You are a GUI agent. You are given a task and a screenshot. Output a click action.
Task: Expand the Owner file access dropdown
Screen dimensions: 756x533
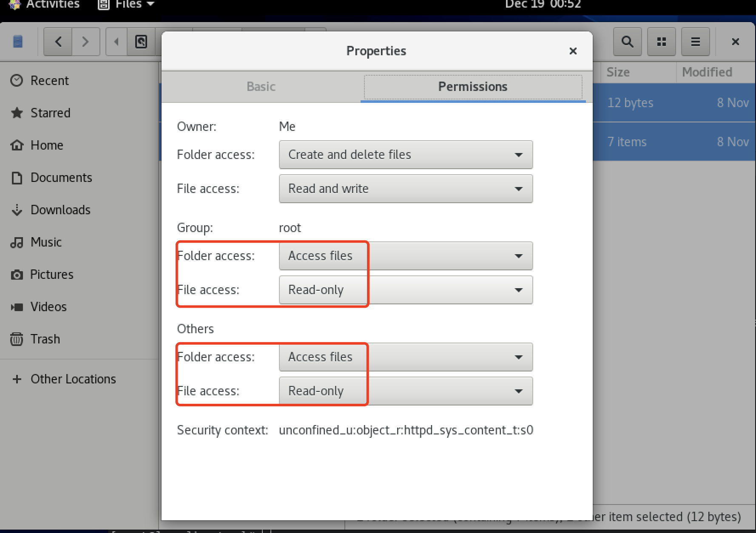(405, 189)
